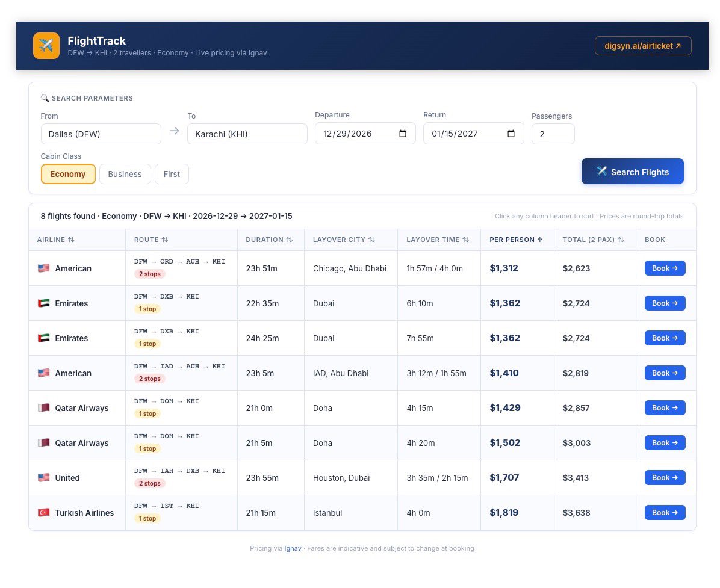Sort by Total (2 pax) column header

tap(593, 240)
